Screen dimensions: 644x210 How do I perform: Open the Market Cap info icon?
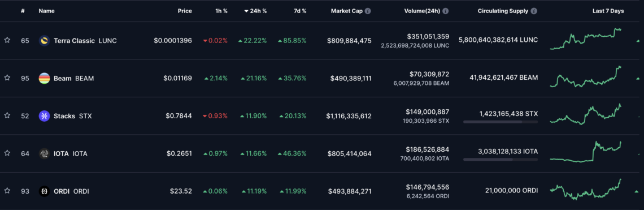[368, 11]
